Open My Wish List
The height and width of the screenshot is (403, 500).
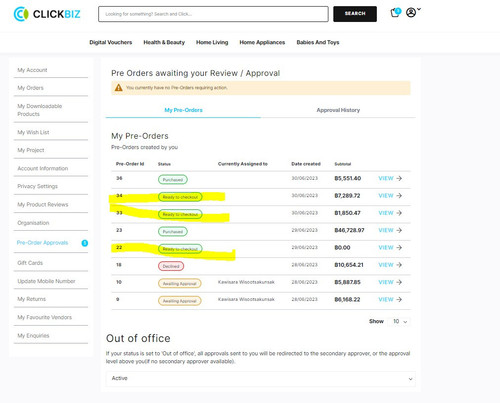coord(33,132)
